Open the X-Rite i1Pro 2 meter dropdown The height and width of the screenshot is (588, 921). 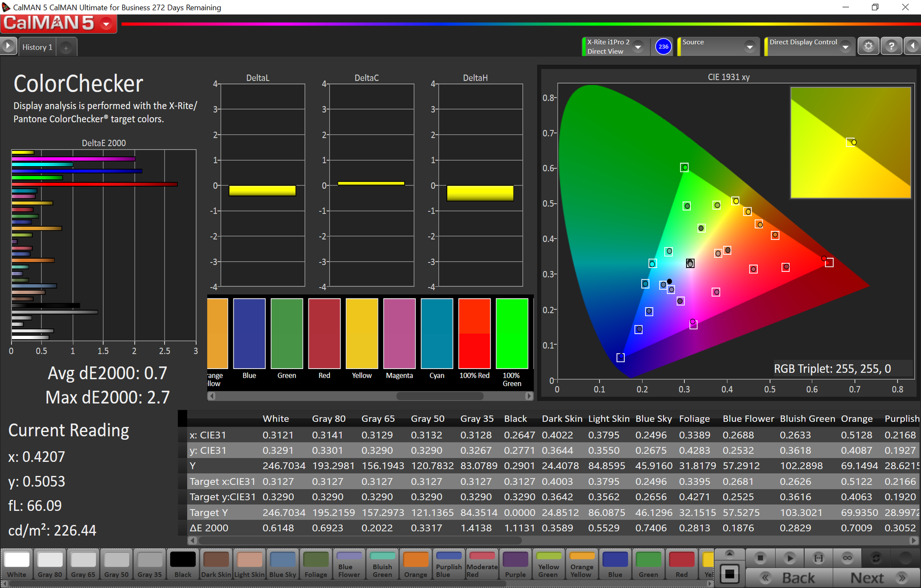click(x=638, y=47)
